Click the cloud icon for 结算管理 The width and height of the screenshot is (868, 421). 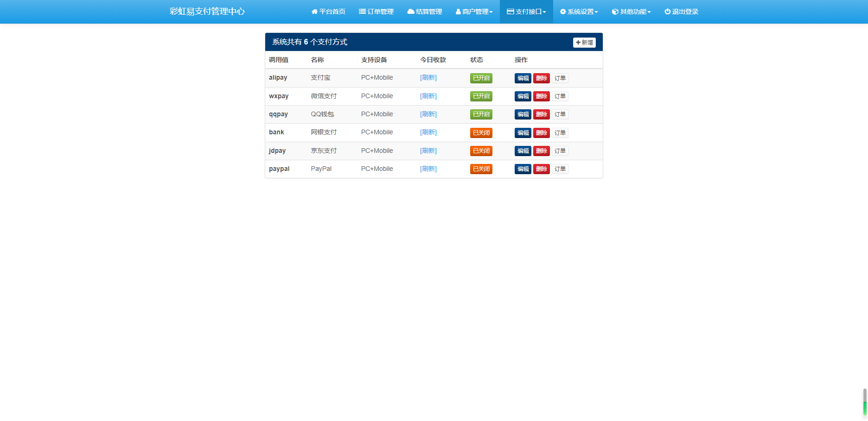coord(410,12)
